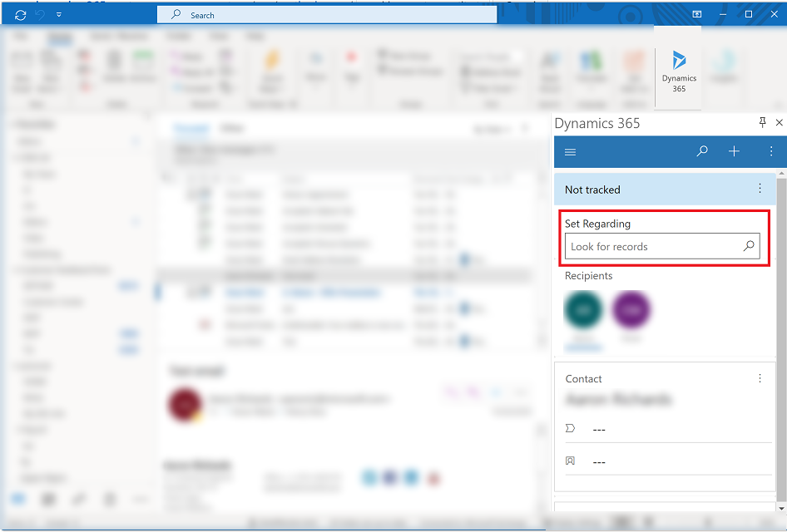
Task: Click the Not tracked status bar
Action: click(x=666, y=190)
